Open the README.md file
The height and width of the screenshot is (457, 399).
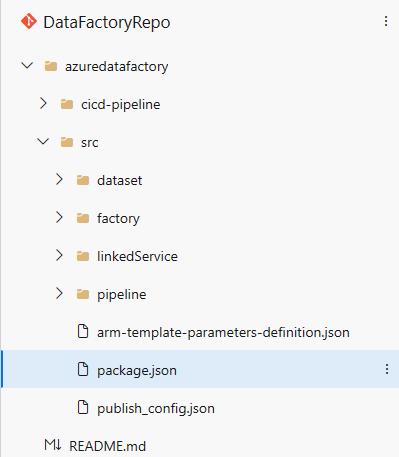click(107, 446)
